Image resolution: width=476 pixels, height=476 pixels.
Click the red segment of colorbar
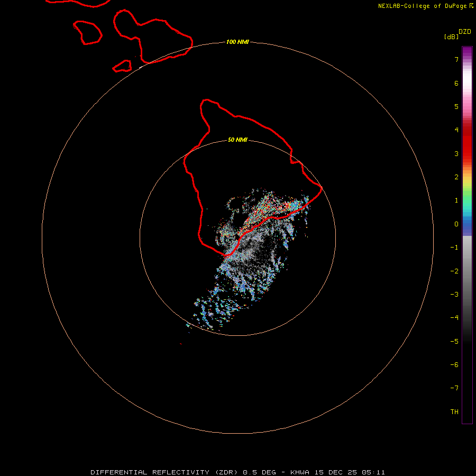click(x=467, y=141)
